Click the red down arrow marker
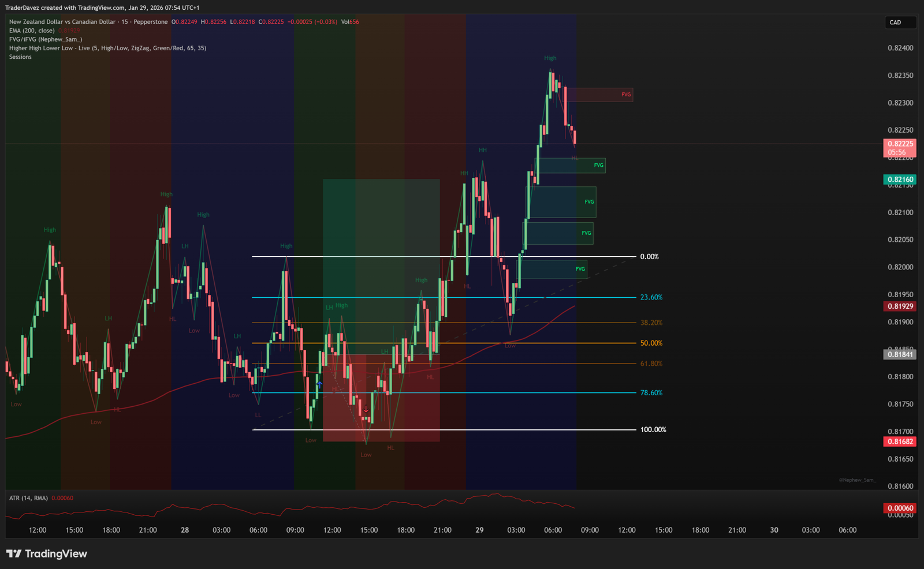Viewport: 924px width, 569px height. (366, 409)
